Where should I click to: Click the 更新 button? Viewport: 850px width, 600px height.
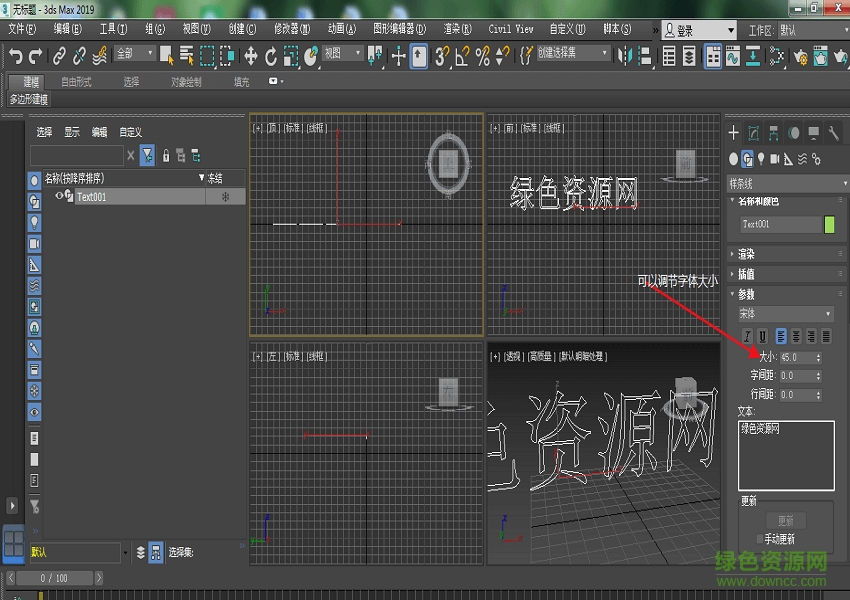coord(785,520)
